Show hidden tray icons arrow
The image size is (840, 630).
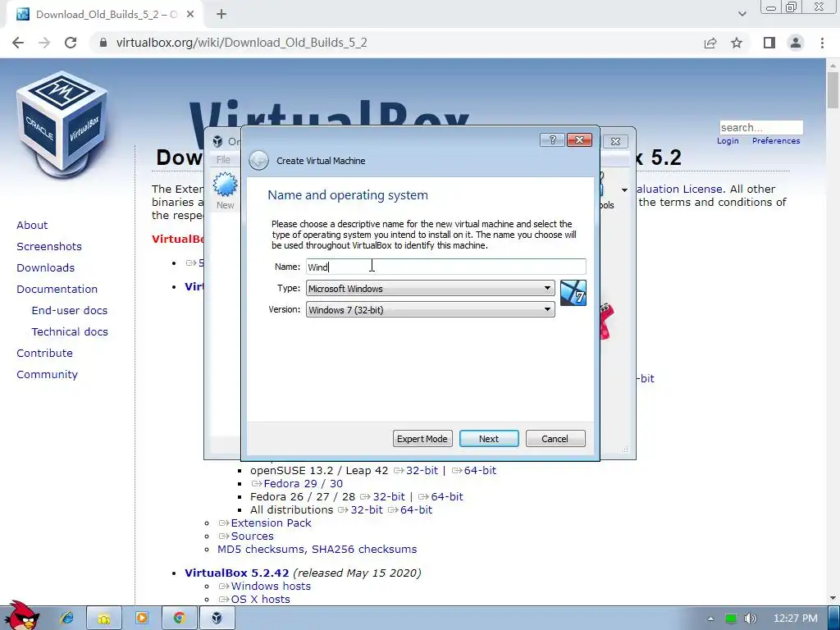point(710,619)
